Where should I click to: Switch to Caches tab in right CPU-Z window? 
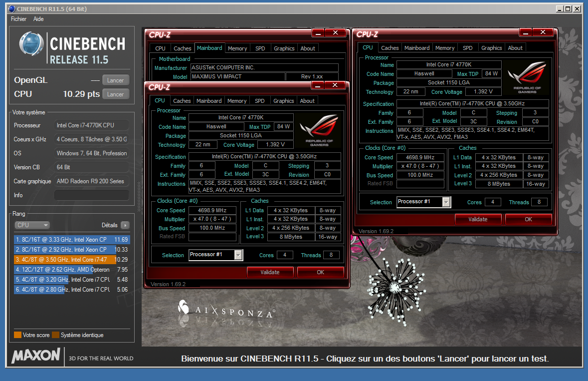(x=390, y=48)
